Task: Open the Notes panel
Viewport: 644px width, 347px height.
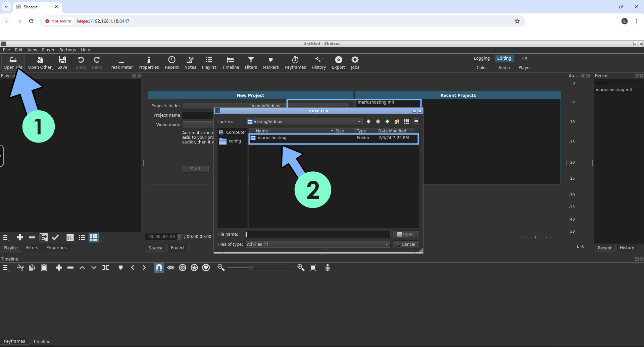Action: coord(190,63)
